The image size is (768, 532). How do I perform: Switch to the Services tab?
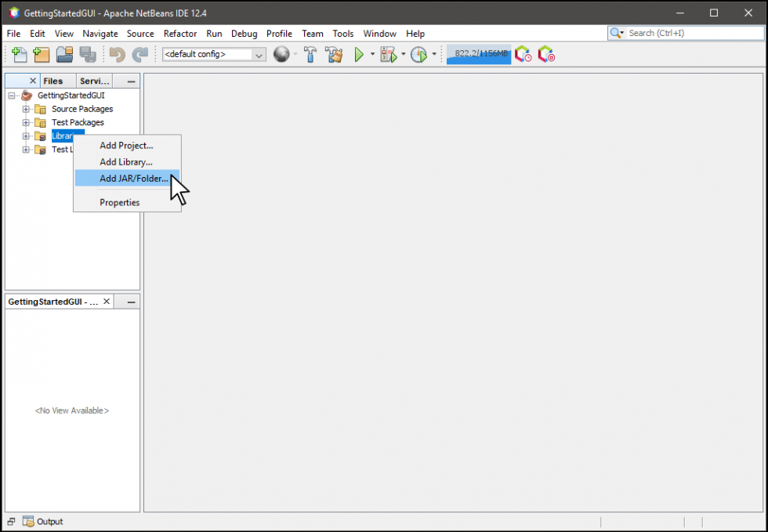(x=93, y=80)
